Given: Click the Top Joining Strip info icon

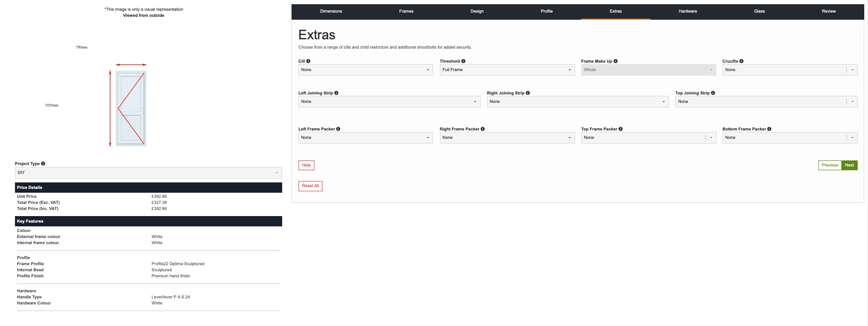Looking at the screenshot, I should [713, 93].
